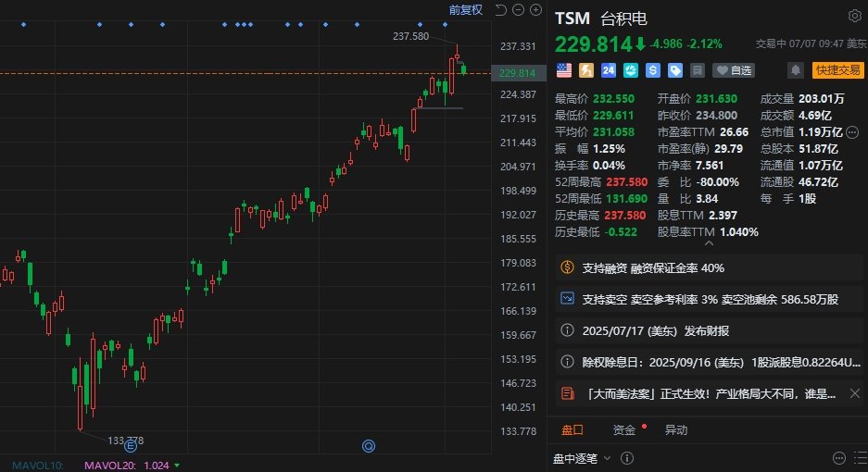Click the MAVOL10 indicator label
Screen dimensions: 868x472
(x=38, y=466)
